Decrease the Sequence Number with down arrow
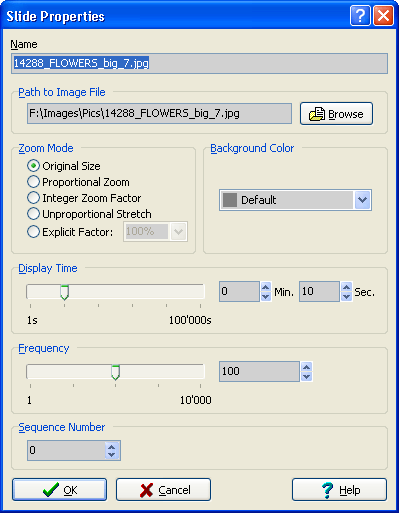This screenshot has width=399, height=513. tap(112, 455)
